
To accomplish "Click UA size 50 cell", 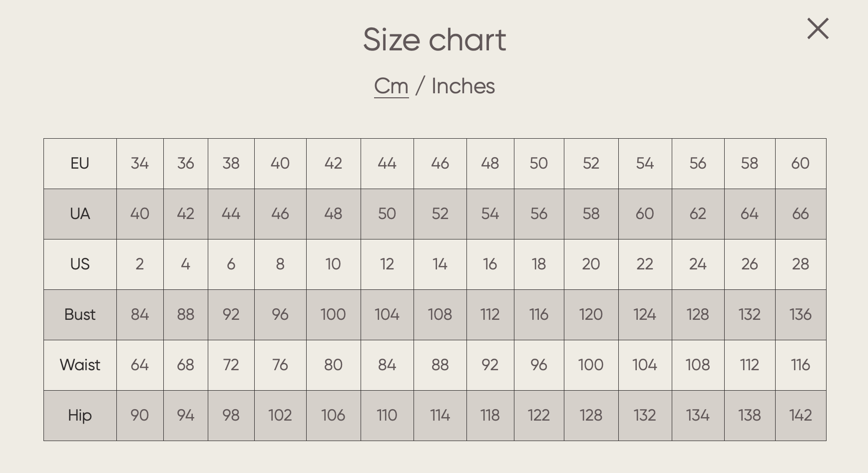I will pos(387,214).
